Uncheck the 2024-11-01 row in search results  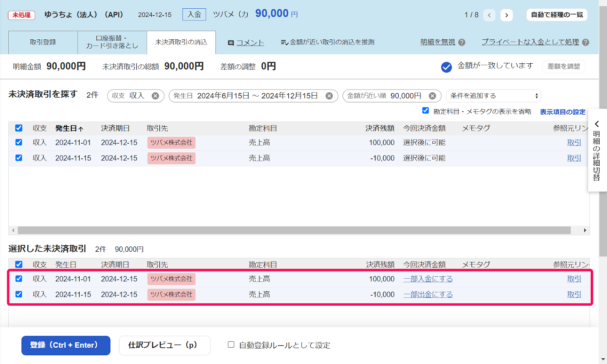click(x=19, y=142)
